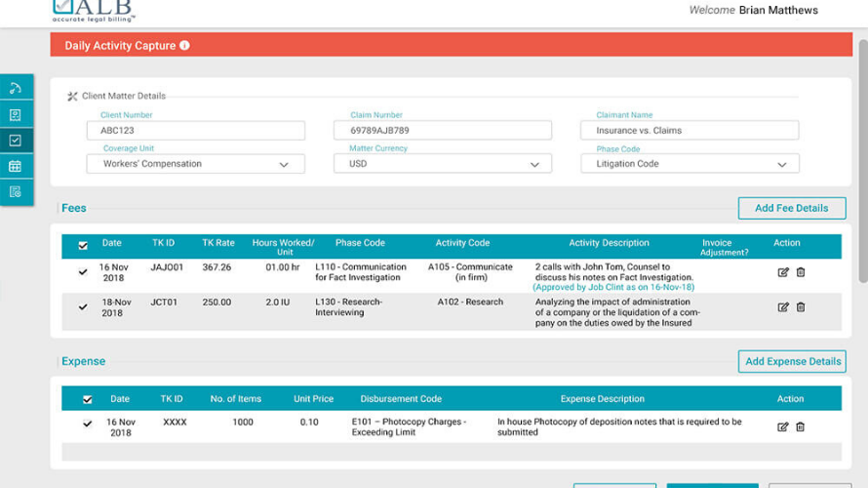This screenshot has width=868, height=488.
Task: Click the 0.10 unit price value
Action: [x=309, y=422]
